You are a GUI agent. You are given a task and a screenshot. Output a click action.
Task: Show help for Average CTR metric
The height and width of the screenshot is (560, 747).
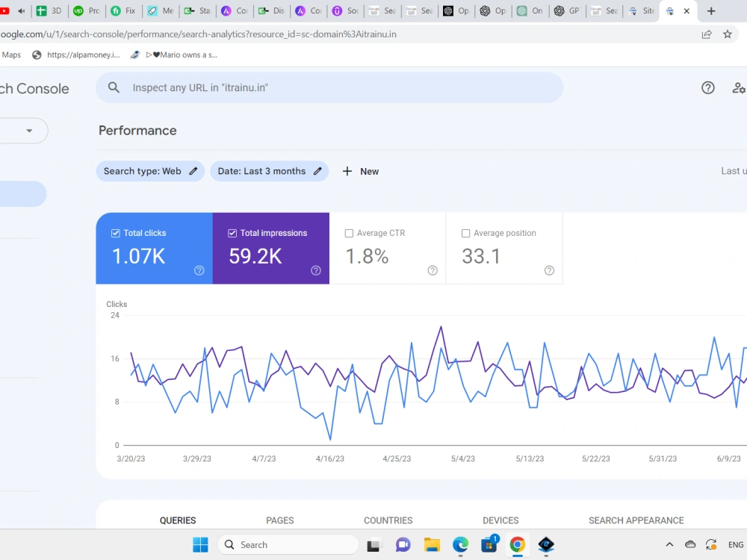(x=433, y=270)
